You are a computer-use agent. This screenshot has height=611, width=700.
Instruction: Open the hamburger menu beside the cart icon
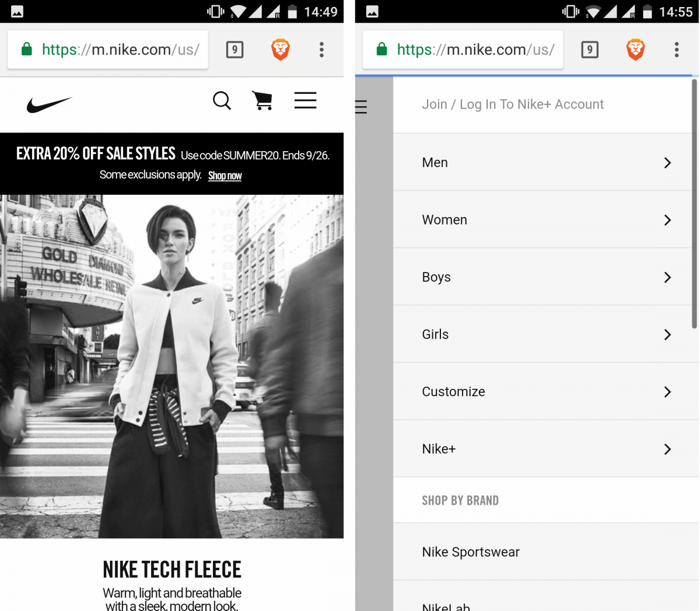click(x=305, y=100)
